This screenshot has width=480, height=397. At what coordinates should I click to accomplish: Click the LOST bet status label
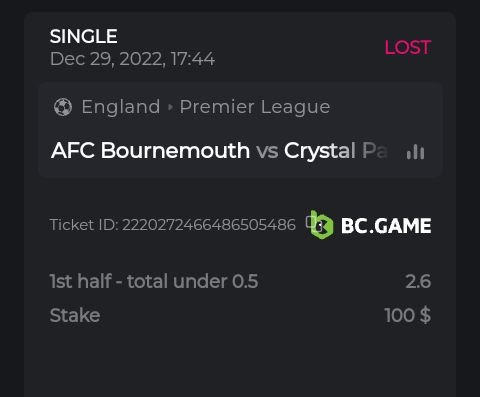408,47
